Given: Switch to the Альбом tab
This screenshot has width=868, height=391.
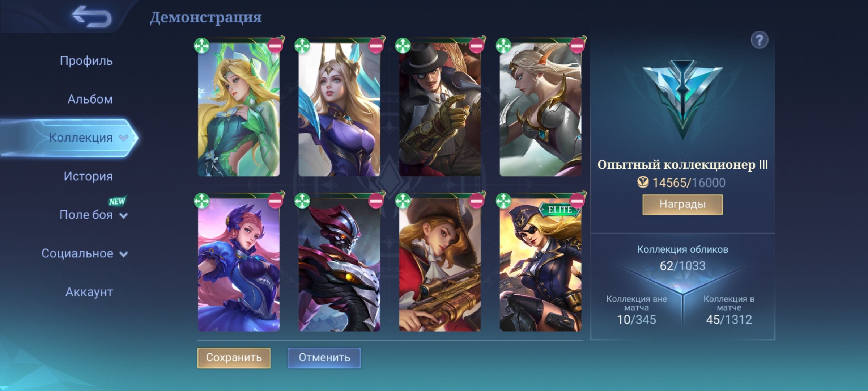Looking at the screenshot, I should (x=90, y=99).
